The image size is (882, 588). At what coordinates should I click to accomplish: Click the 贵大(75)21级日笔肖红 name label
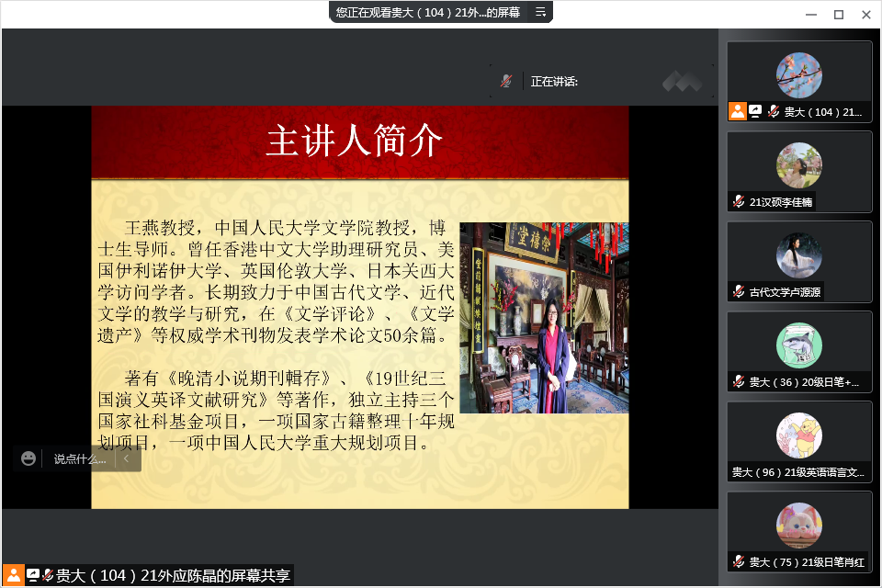point(807,562)
